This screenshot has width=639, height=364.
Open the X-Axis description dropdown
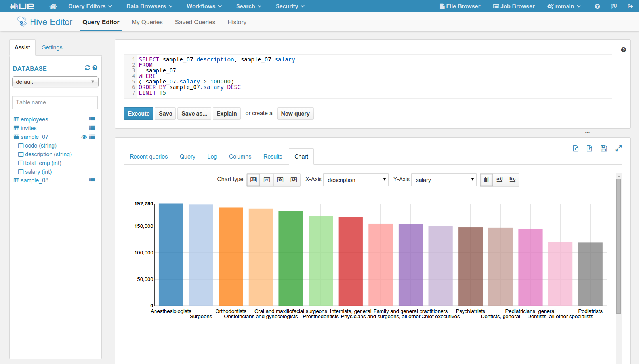[356, 180]
